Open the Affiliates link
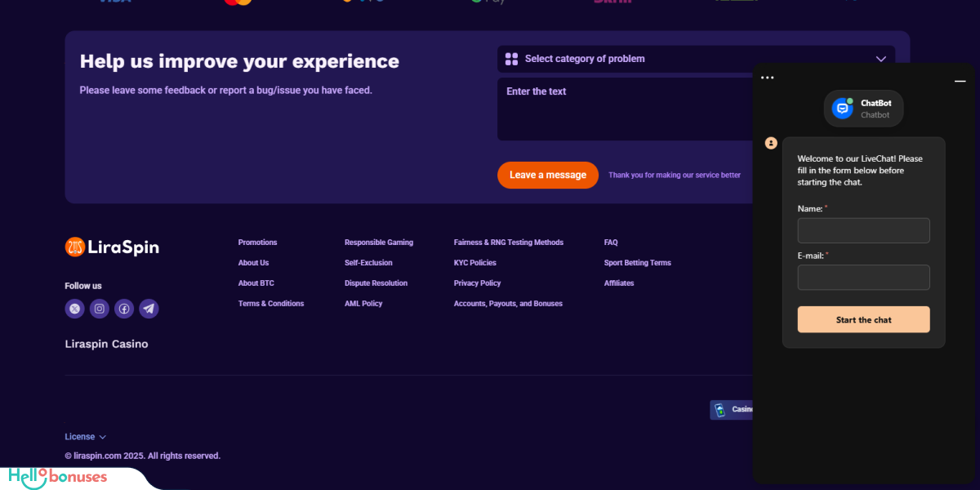The width and height of the screenshot is (980, 490). point(619,283)
